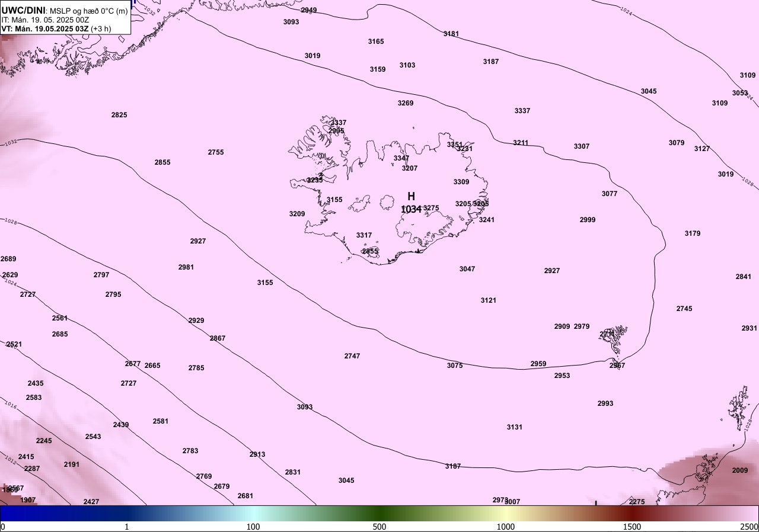Screen dimensions: 759x532
Task: Click the 2959 height value
Action: tap(538, 364)
